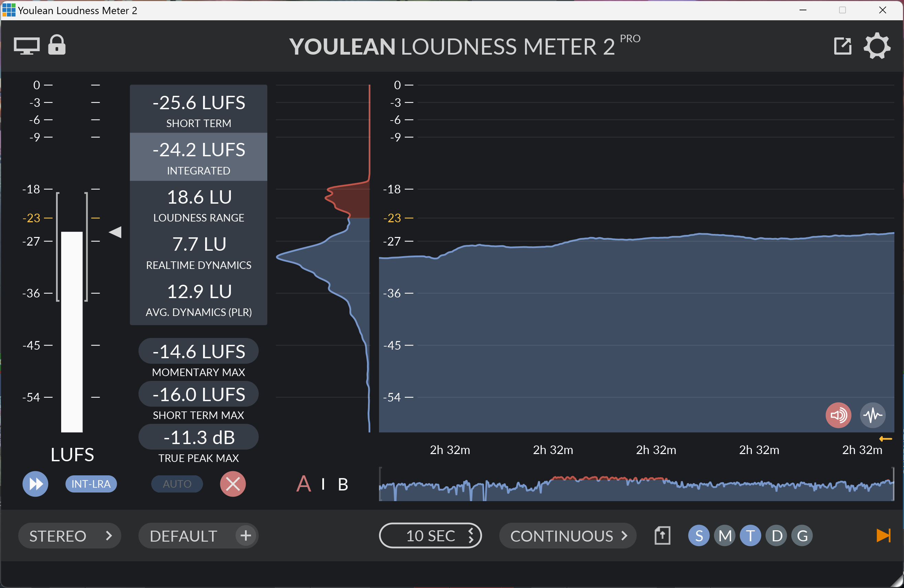The height and width of the screenshot is (588, 904).
Task: Select state B in A/B compare
Action: pyautogui.click(x=343, y=484)
